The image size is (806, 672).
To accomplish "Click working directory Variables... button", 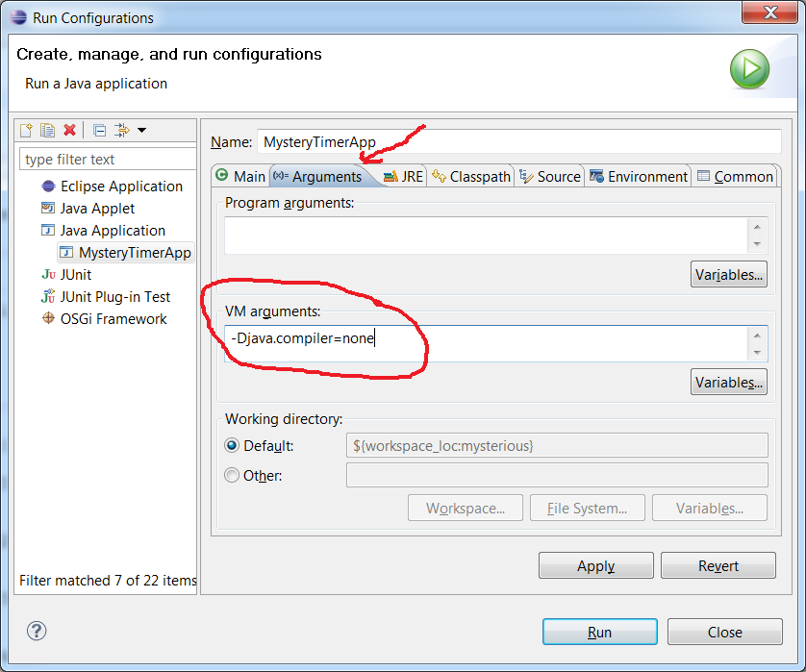I will coord(710,509).
